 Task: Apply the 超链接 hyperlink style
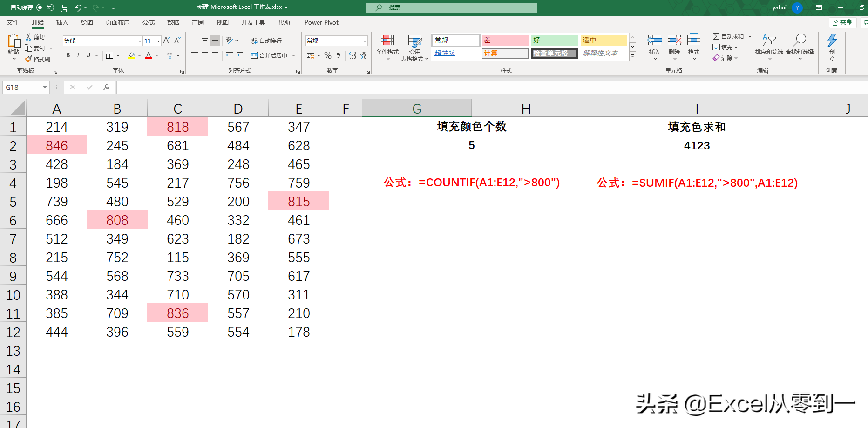(x=445, y=53)
